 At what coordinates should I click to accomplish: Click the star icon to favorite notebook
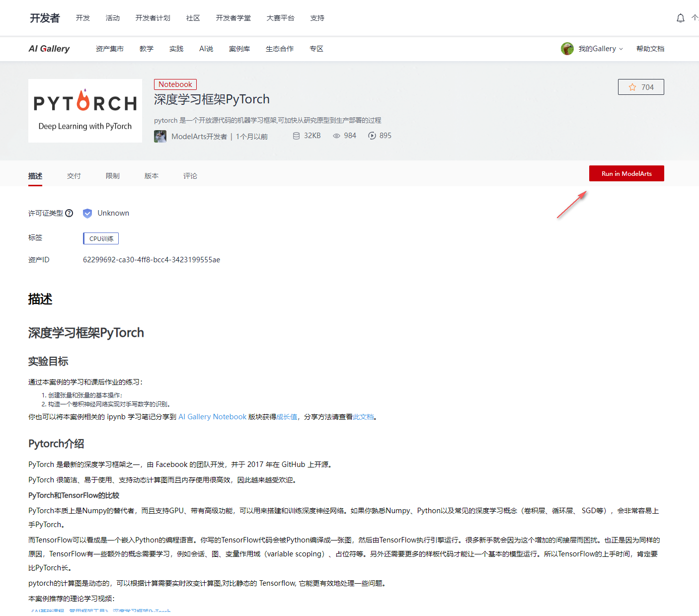click(632, 87)
